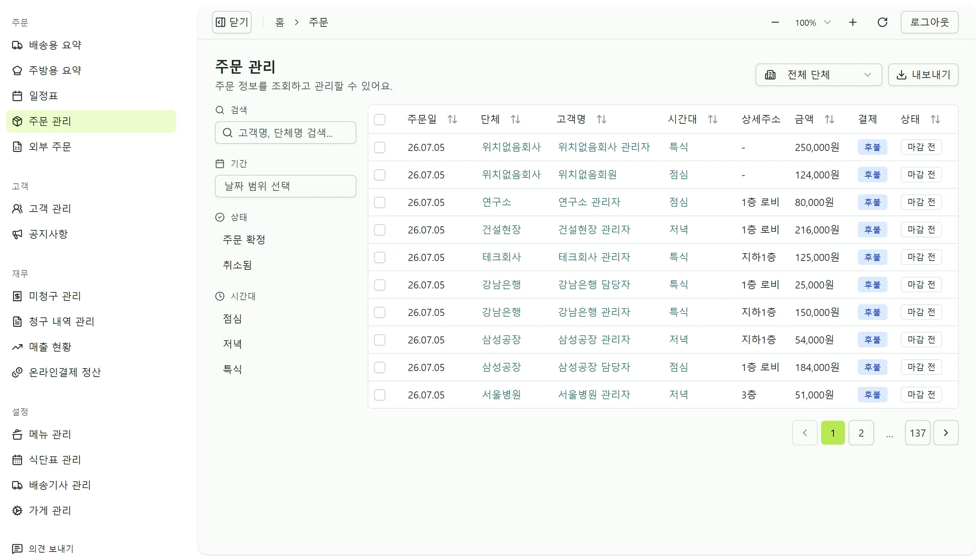The image size is (976, 560).
Task: Go to next page with right chevron
Action: pyautogui.click(x=946, y=433)
